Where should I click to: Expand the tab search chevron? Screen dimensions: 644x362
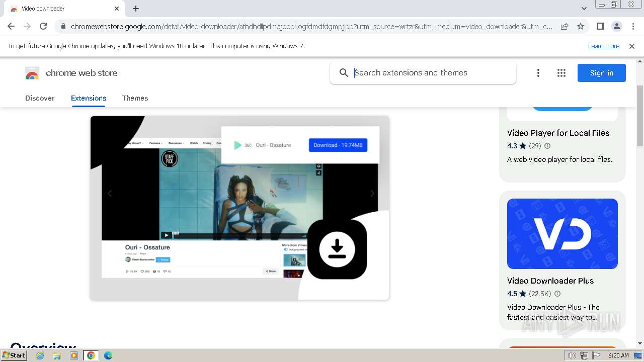point(584,9)
